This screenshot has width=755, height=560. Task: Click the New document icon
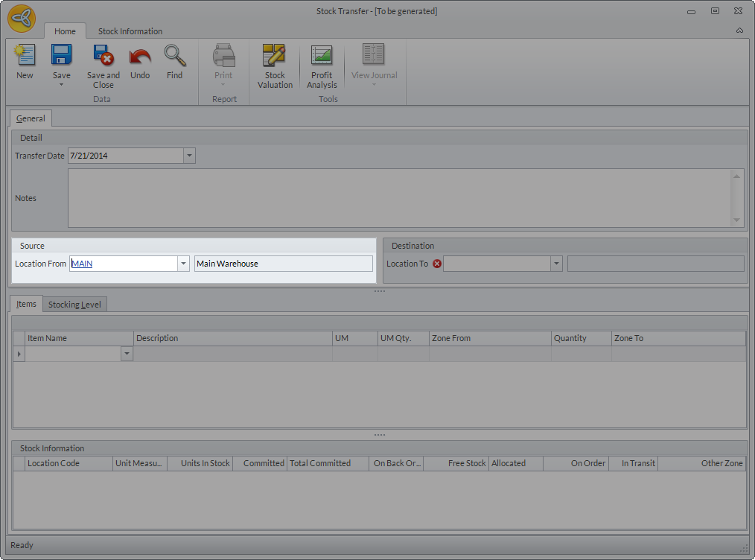click(25, 57)
